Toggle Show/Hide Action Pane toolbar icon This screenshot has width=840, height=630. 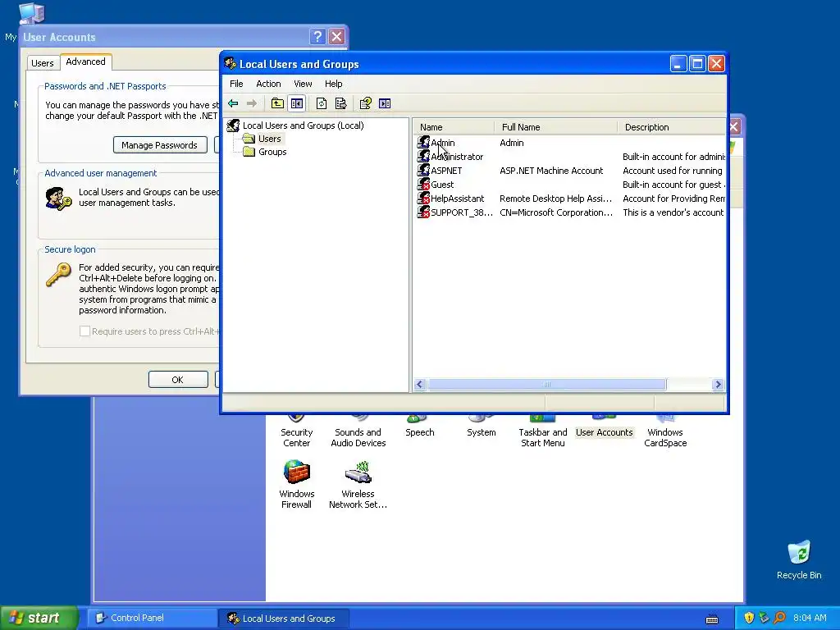[x=385, y=103]
